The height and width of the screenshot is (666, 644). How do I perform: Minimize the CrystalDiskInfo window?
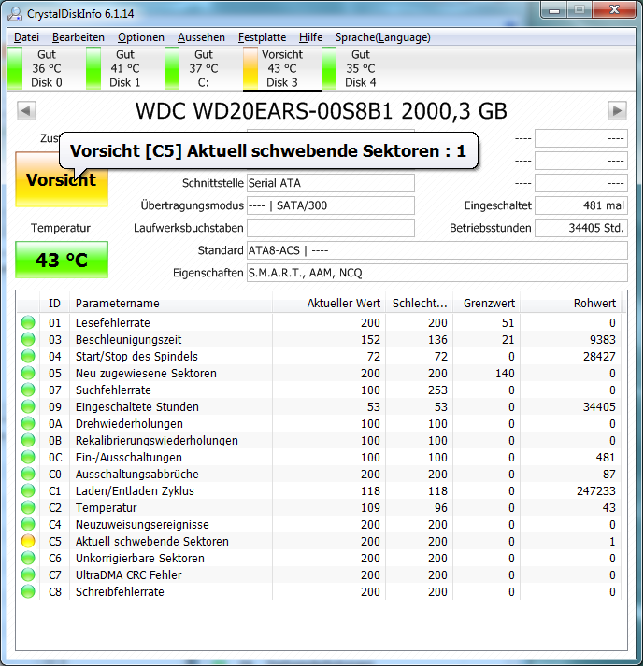(x=554, y=10)
